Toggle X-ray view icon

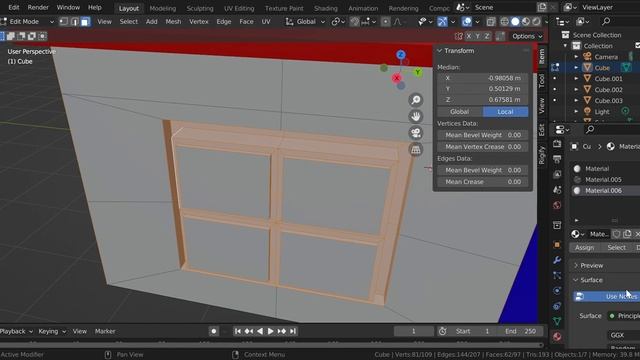click(491, 22)
